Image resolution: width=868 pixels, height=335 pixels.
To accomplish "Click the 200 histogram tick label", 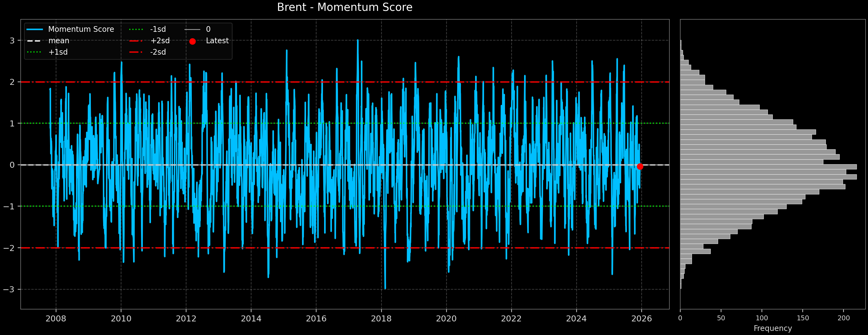I will [x=844, y=318].
